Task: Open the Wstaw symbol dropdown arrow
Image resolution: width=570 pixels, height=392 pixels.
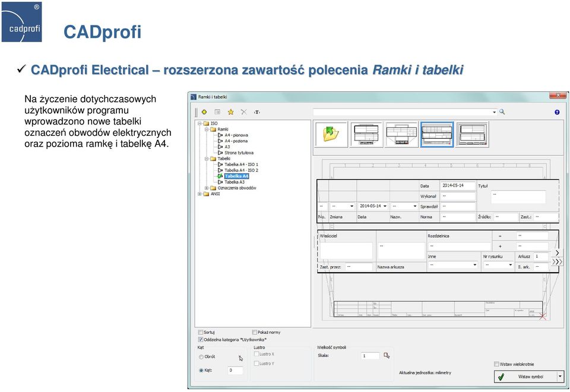Action: coord(560,377)
